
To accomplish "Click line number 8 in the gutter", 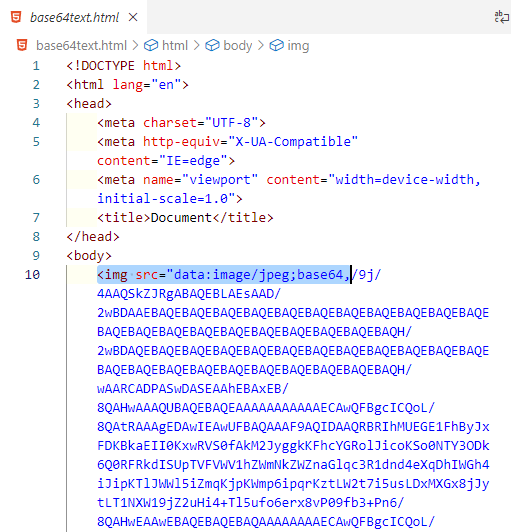I will pos(36,236).
